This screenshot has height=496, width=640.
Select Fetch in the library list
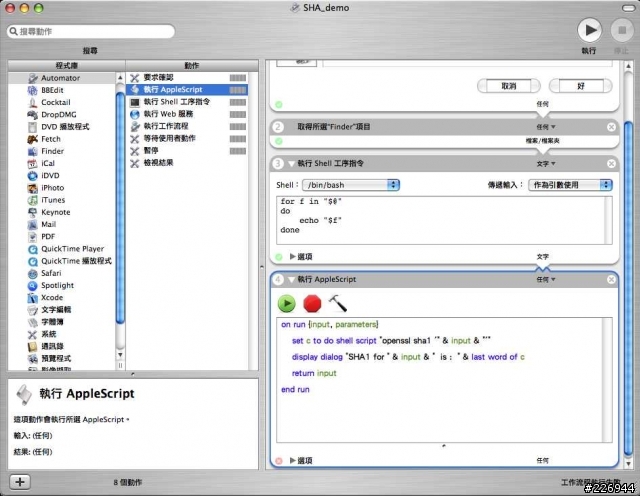62,139
